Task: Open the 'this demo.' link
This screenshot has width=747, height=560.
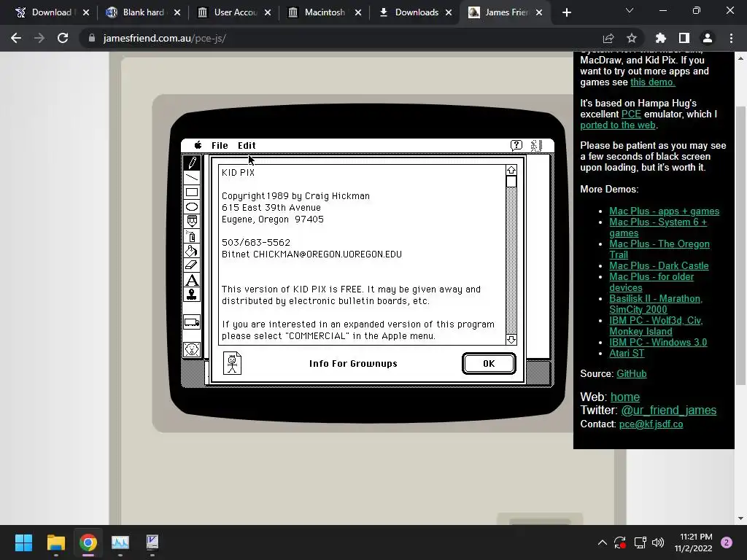Action: (653, 82)
